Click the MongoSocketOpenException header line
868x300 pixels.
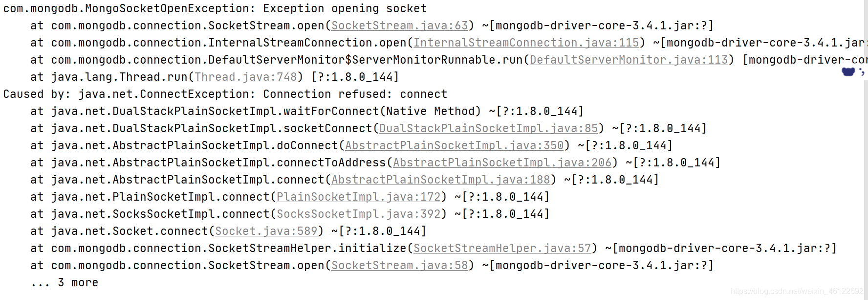point(215,8)
